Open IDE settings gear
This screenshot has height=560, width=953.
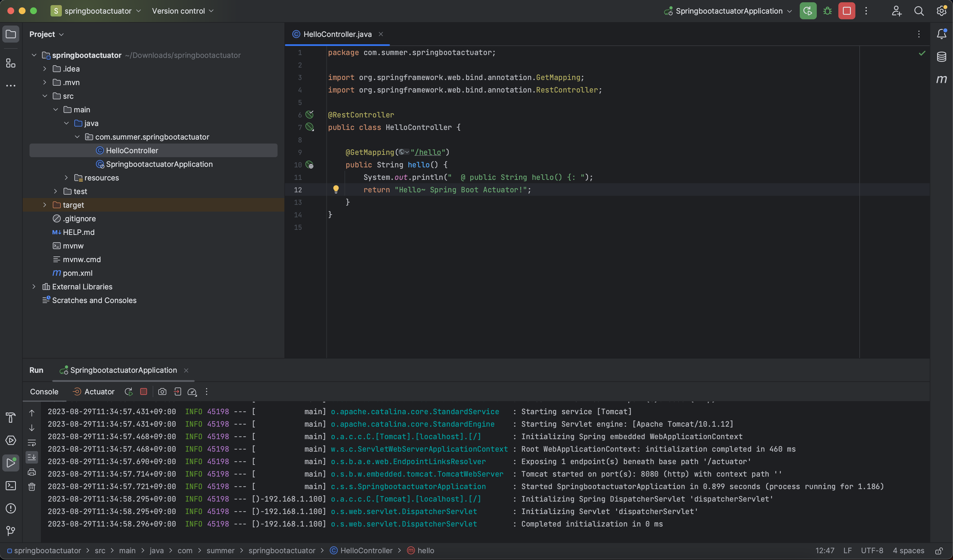(941, 10)
